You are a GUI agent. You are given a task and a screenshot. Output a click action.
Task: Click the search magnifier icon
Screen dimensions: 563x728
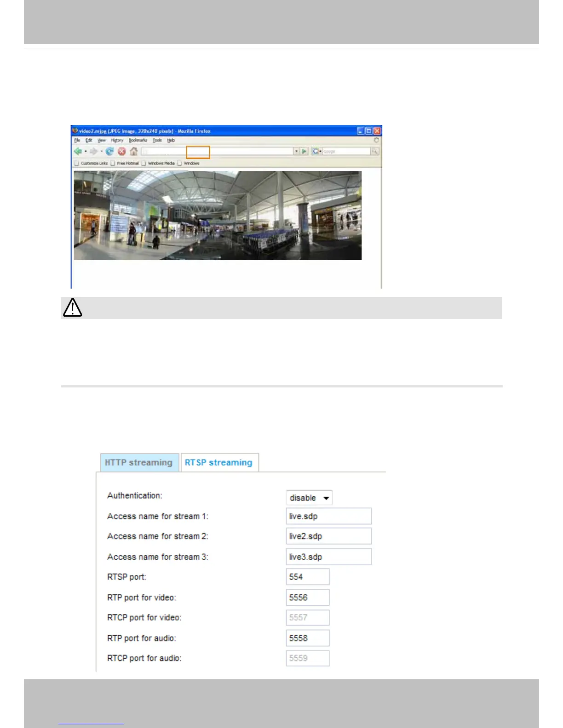375,151
